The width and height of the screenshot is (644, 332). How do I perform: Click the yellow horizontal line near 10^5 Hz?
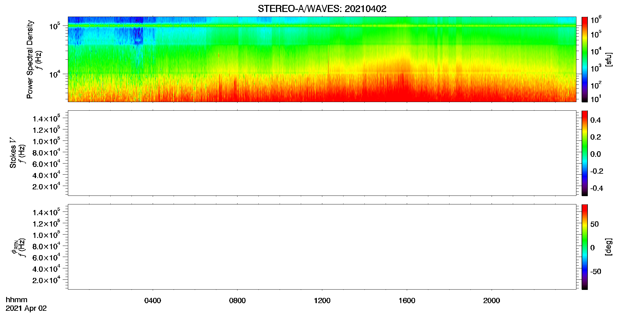[x=322, y=26]
